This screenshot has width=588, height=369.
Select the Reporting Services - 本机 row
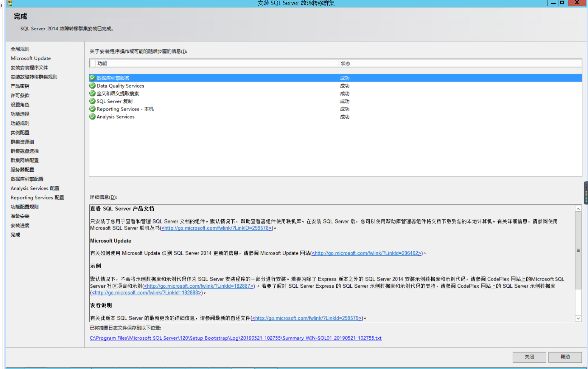point(335,109)
